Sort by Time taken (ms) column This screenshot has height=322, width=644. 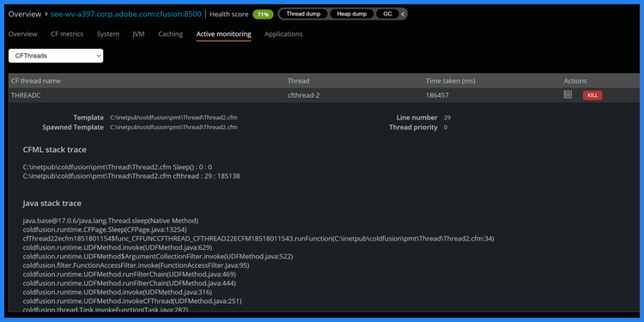[451, 81]
